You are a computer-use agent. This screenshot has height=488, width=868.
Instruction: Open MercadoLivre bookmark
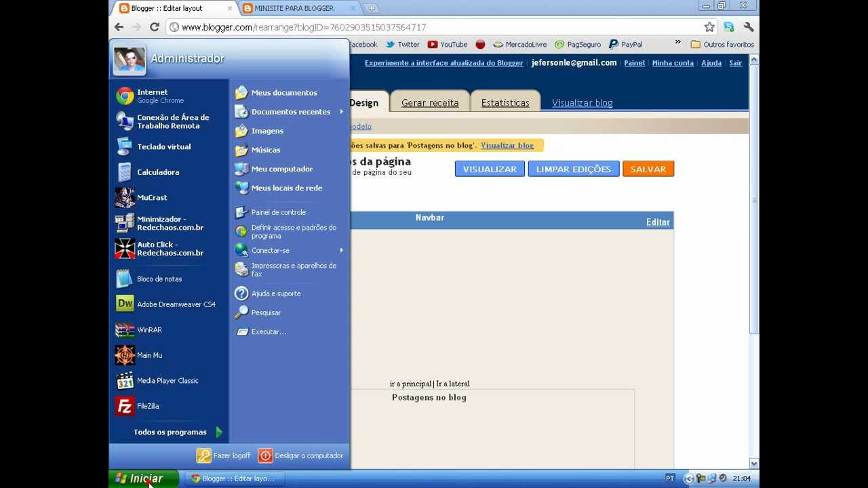point(519,45)
